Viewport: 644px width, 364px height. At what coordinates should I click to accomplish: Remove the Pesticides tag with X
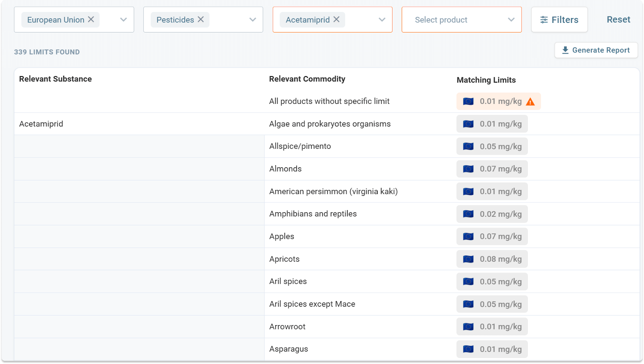click(201, 19)
